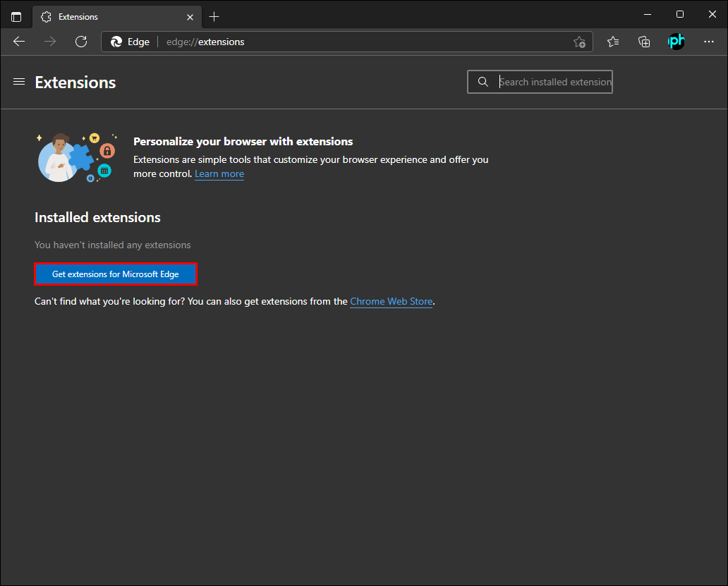The image size is (728, 586).
Task: Open the Collections panel
Action: (644, 42)
